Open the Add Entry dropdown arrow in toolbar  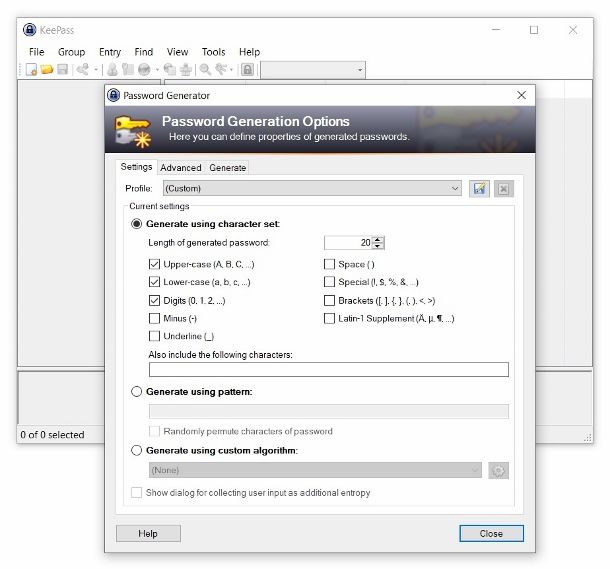point(96,70)
